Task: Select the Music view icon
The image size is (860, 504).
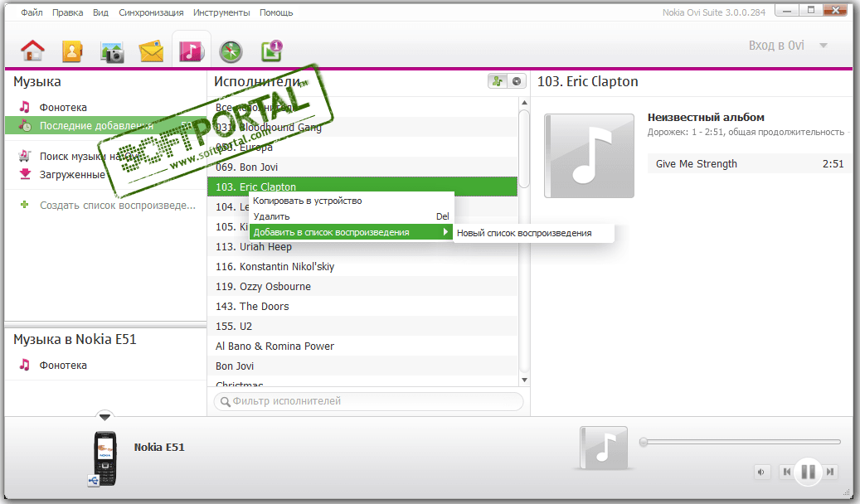Action: tap(191, 51)
